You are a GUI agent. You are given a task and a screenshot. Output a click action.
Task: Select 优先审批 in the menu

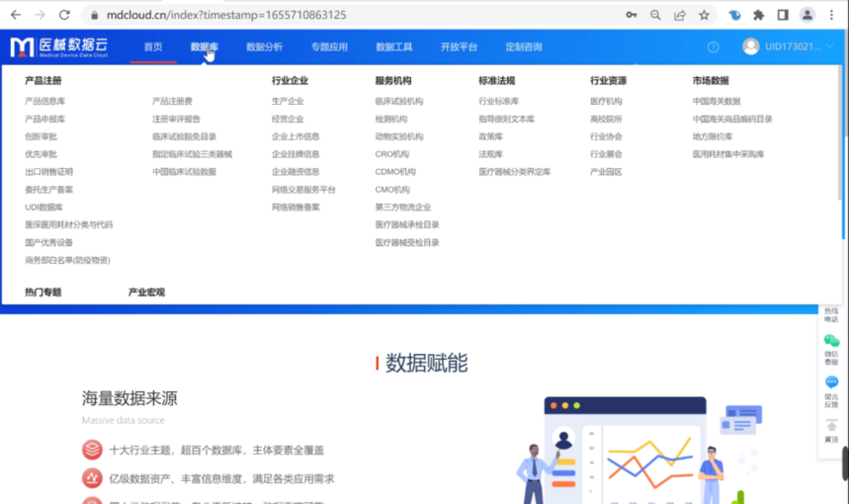coord(42,154)
